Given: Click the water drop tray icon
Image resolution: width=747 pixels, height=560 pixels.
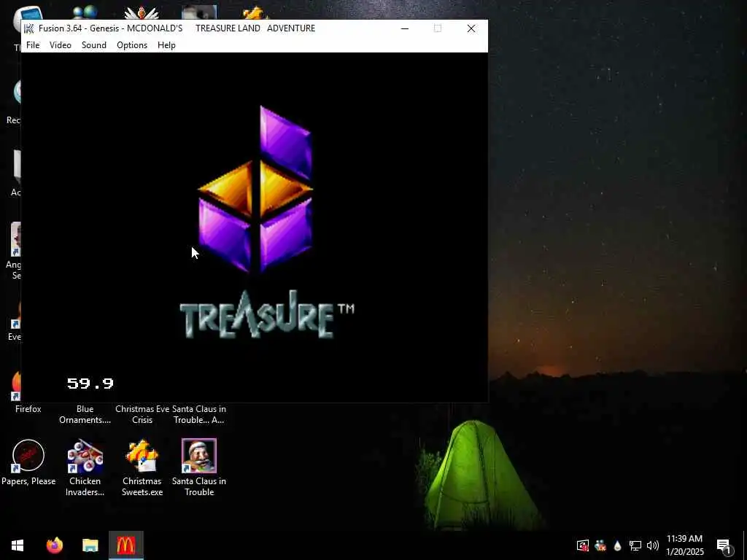Looking at the screenshot, I should click(617, 545).
